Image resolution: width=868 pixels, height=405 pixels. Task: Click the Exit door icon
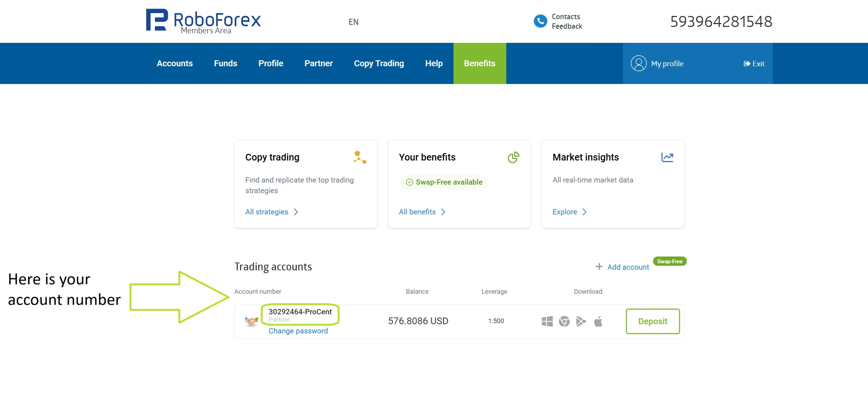(x=747, y=64)
